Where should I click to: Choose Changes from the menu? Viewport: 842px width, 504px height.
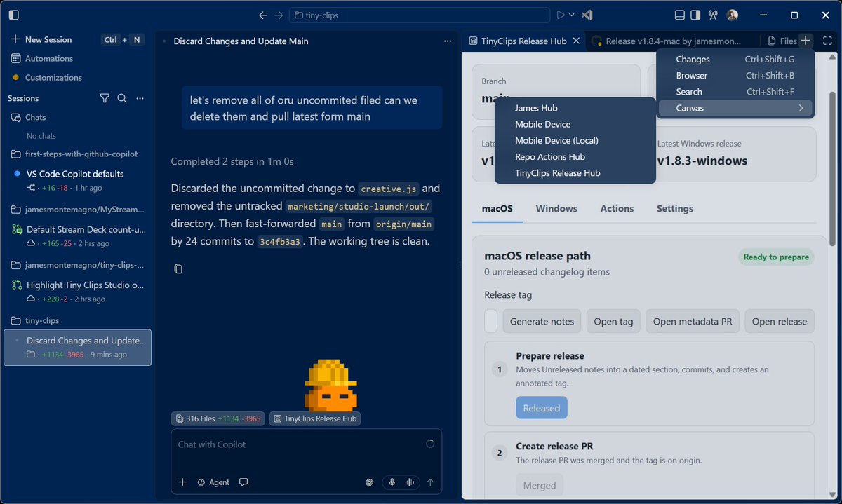(735, 60)
